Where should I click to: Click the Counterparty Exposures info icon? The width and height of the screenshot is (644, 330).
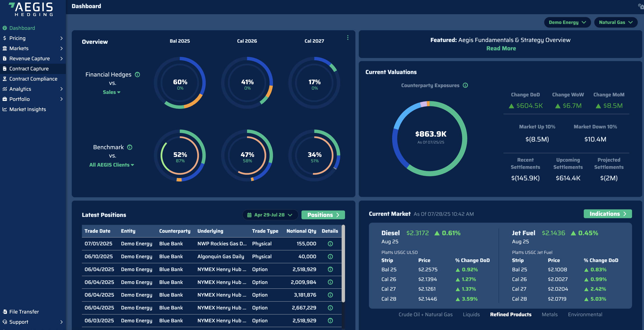click(465, 86)
